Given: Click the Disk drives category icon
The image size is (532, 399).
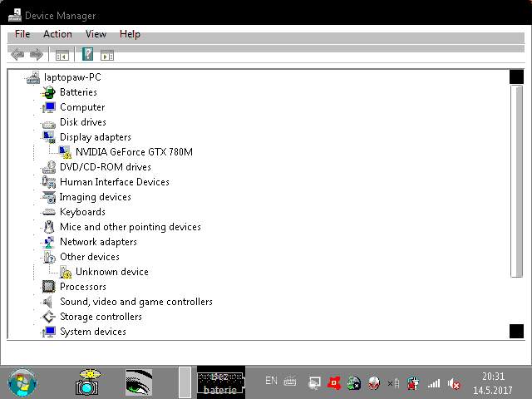Looking at the screenshot, I should click(49, 124).
